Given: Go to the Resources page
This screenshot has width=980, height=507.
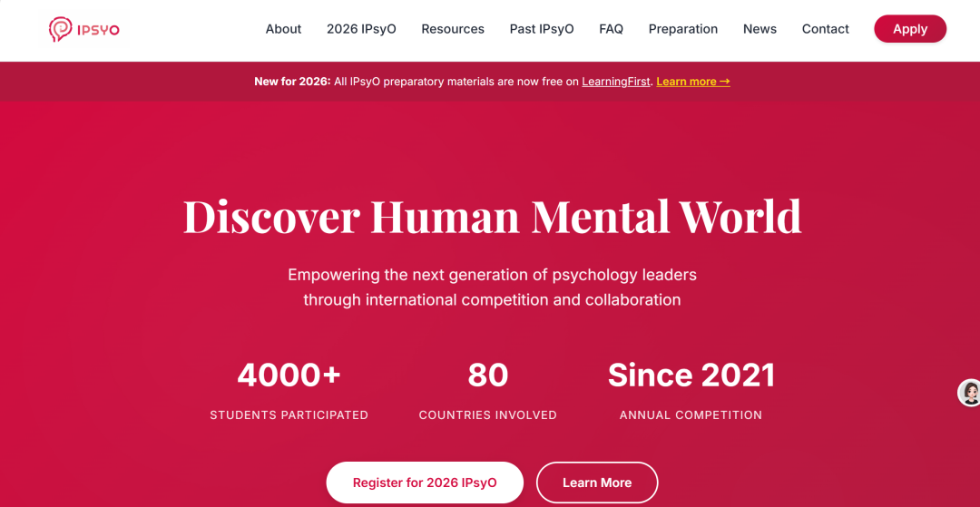Looking at the screenshot, I should [x=453, y=29].
